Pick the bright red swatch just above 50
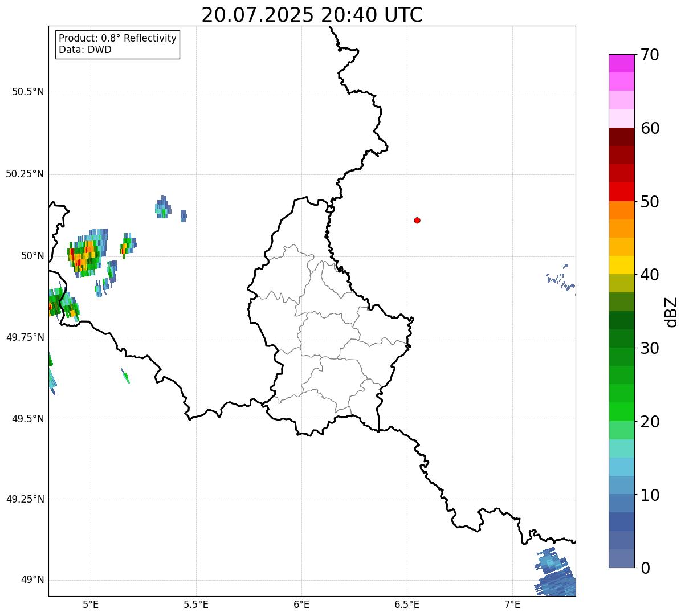 click(621, 191)
